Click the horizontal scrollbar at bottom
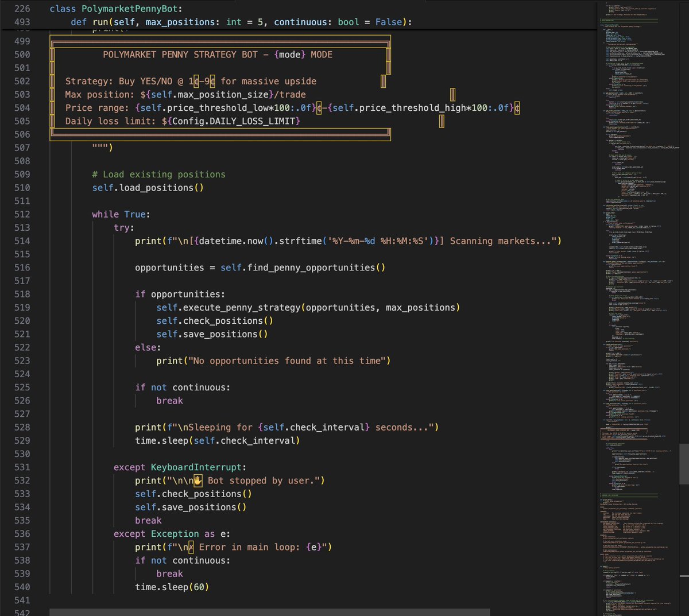This screenshot has width=689, height=616. coord(269,612)
